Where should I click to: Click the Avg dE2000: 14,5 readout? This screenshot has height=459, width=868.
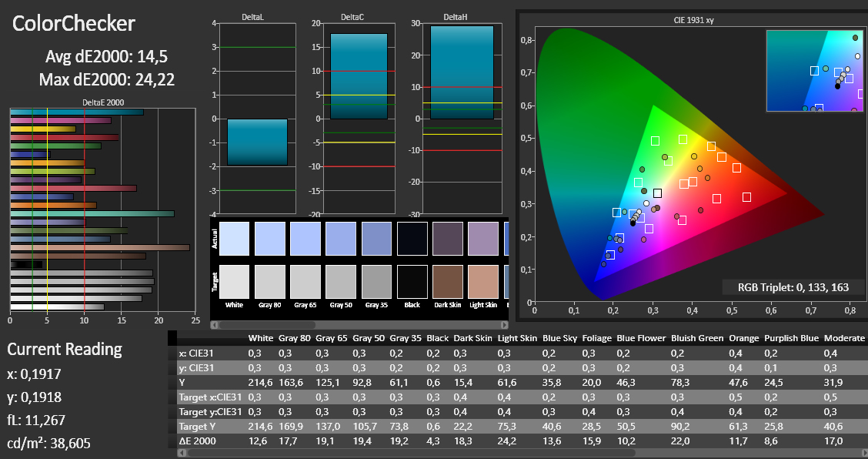click(x=106, y=56)
